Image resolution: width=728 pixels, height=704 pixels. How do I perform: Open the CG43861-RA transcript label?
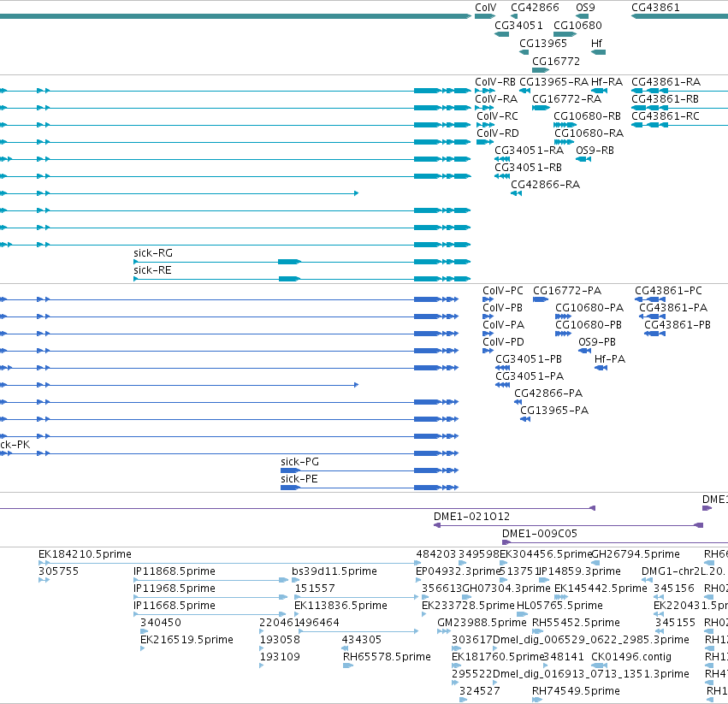tap(666, 82)
